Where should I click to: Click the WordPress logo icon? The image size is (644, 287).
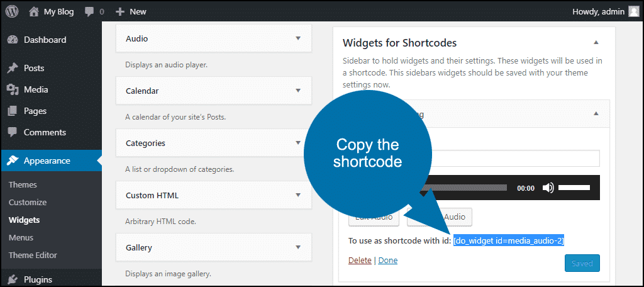tap(12, 11)
